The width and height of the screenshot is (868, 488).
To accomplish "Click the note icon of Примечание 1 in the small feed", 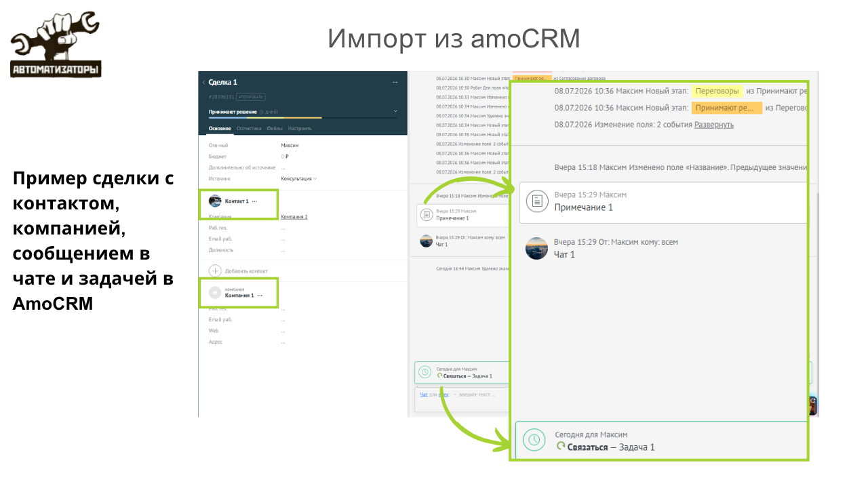I will coord(427,215).
